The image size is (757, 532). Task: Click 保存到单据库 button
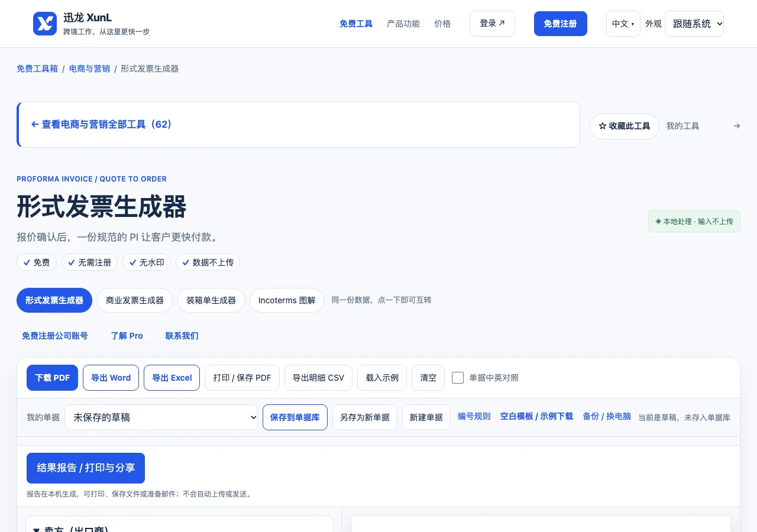(295, 417)
